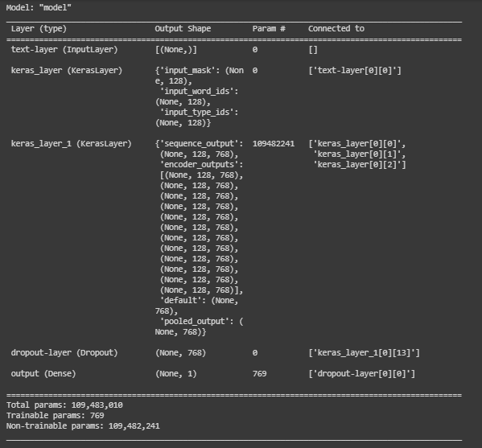Click the Trainable params: 769 line
This screenshot has height=448, width=482.
tap(55, 416)
